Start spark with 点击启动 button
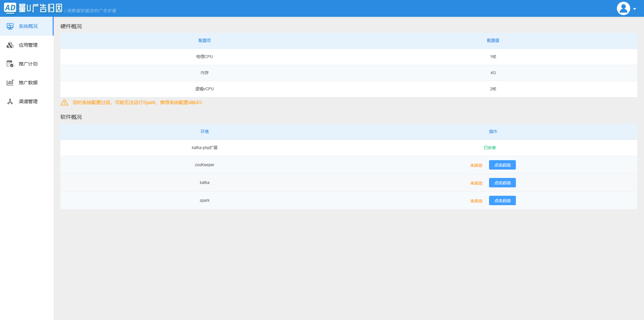Image resolution: width=644 pixels, height=320 pixels. coord(502,200)
